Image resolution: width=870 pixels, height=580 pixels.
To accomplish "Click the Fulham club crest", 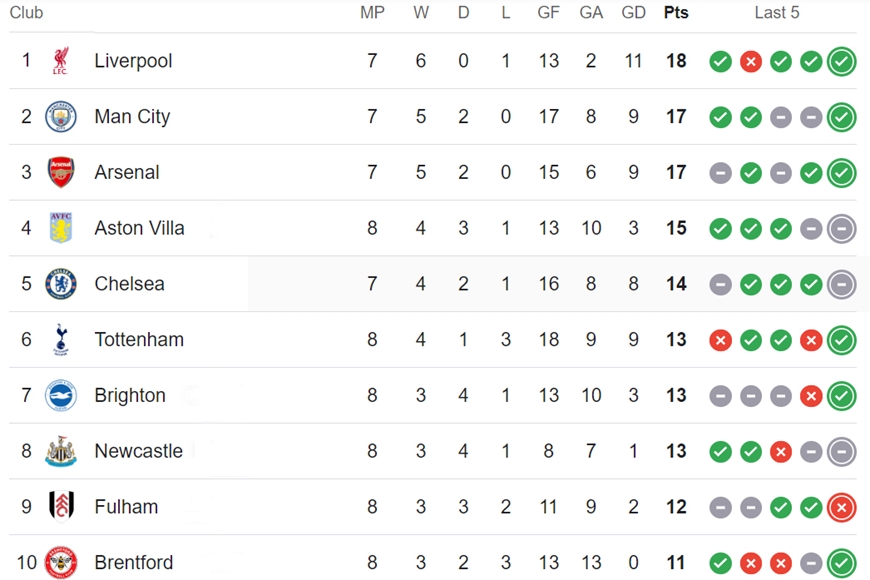I will click(x=61, y=506).
